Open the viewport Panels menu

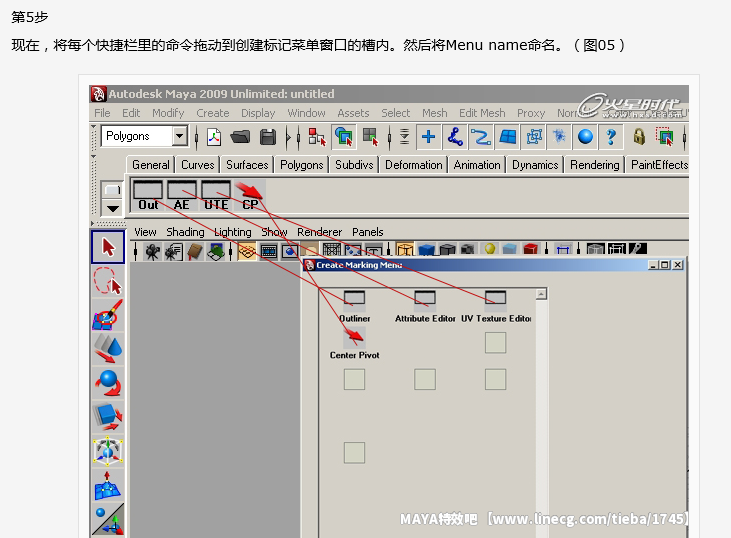pos(367,232)
